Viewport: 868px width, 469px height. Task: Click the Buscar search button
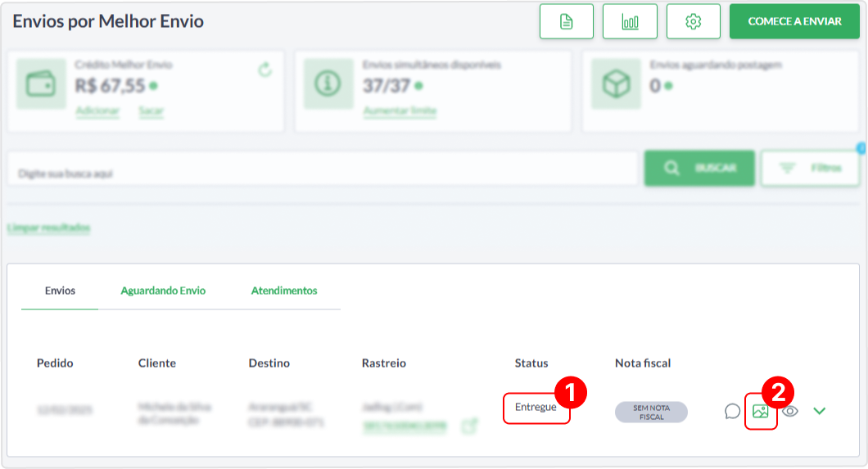pyautogui.click(x=699, y=168)
